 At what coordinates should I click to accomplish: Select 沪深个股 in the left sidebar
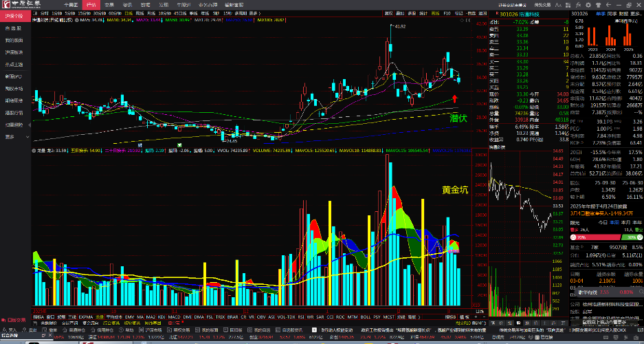(16, 17)
